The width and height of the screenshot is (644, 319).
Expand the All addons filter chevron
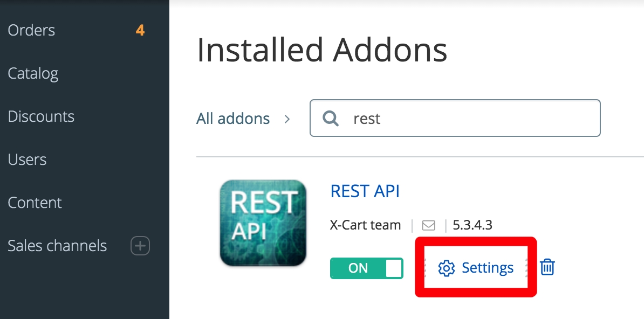pyautogui.click(x=287, y=119)
